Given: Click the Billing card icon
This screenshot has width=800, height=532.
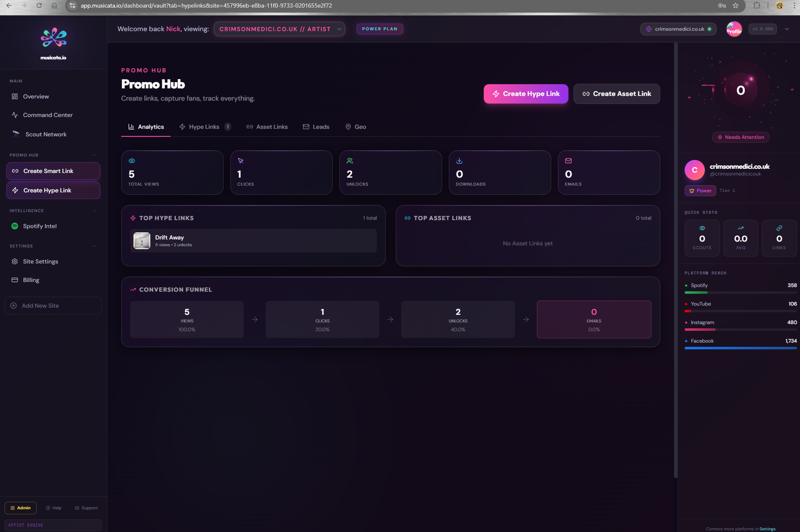Looking at the screenshot, I should pos(15,280).
